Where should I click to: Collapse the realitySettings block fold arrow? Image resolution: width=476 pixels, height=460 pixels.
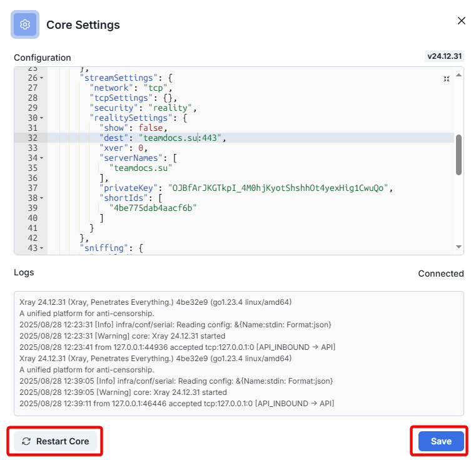click(42, 118)
